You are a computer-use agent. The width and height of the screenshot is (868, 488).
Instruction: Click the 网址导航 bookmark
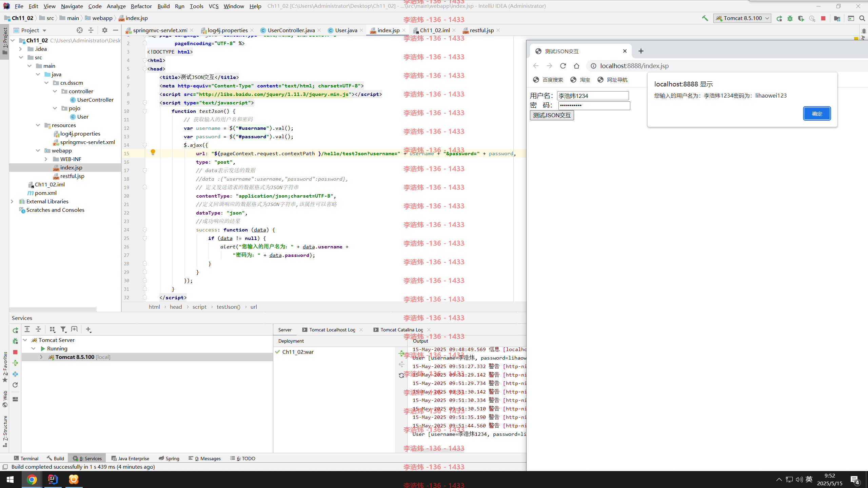pyautogui.click(x=612, y=80)
